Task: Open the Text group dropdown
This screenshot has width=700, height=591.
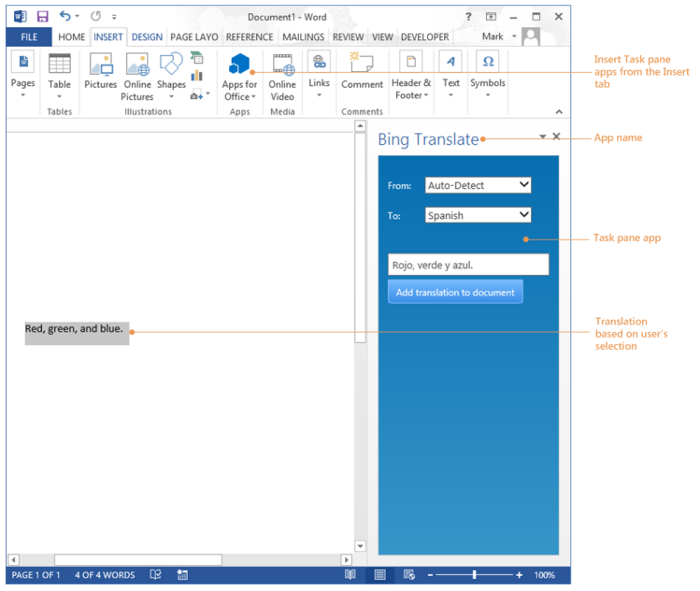Action: [x=450, y=75]
